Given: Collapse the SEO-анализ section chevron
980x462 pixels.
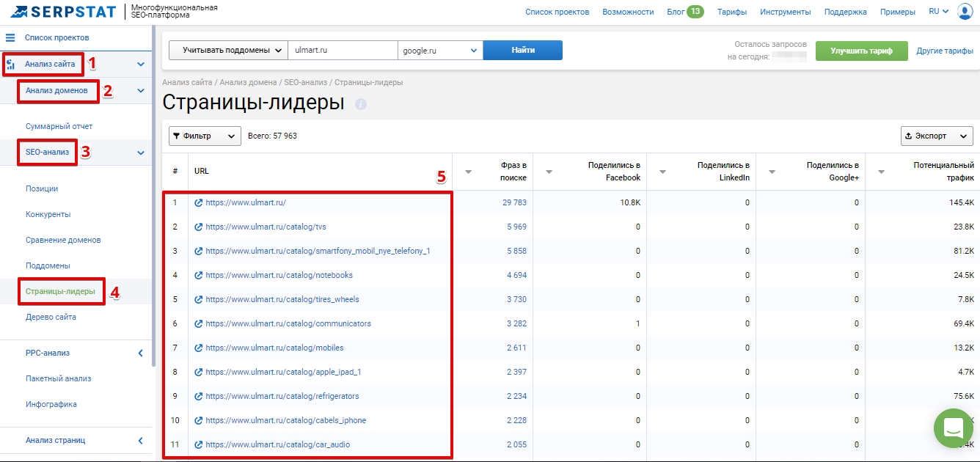Looking at the screenshot, I should 140,153.
